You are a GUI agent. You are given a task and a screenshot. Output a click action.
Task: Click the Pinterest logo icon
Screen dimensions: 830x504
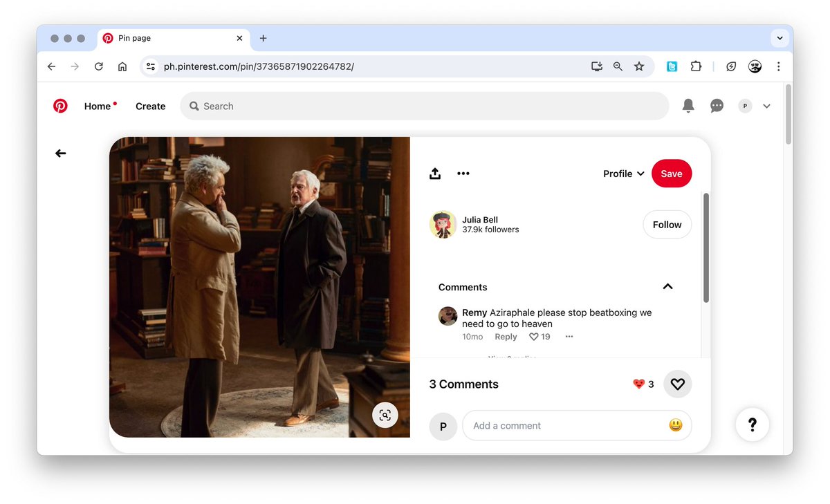61,106
